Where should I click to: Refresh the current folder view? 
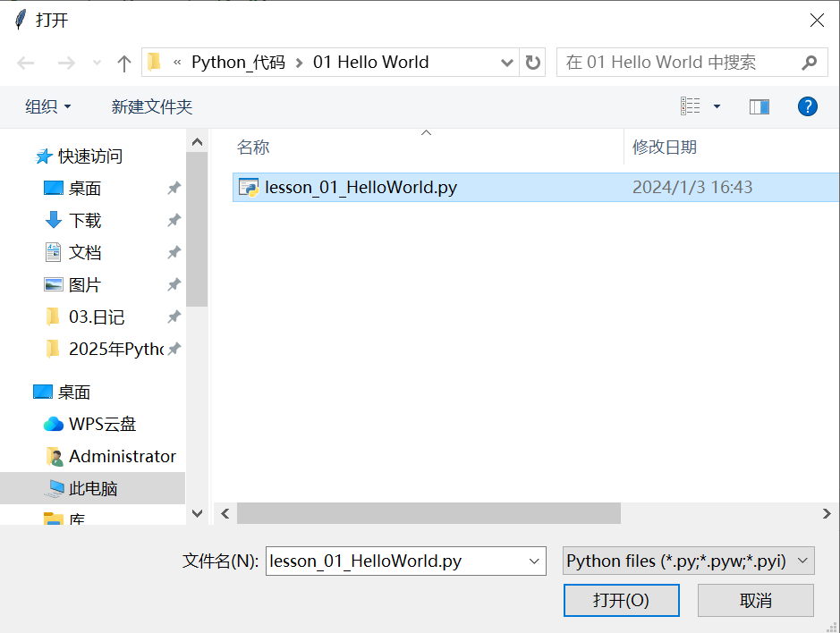coord(532,63)
